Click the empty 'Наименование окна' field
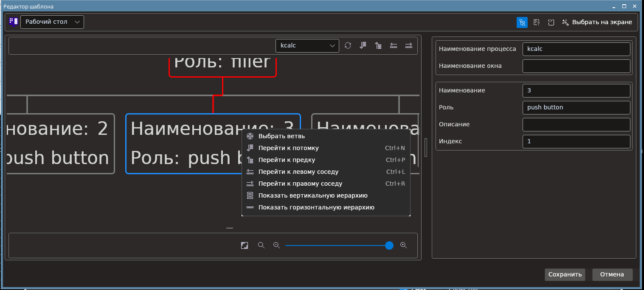 (577, 66)
